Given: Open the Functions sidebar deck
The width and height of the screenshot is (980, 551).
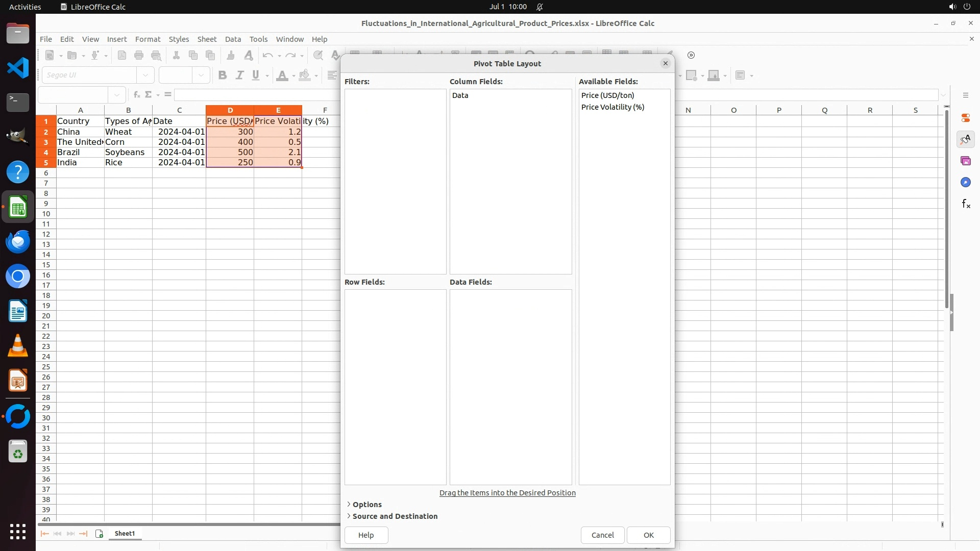Looking at the screenshot, I should tap(965, 204).
